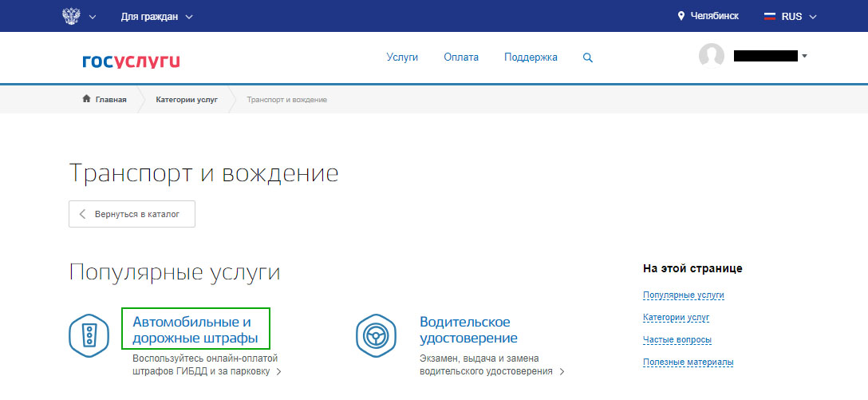Expand the chevron beside the coat of arms

coord(93,17)
